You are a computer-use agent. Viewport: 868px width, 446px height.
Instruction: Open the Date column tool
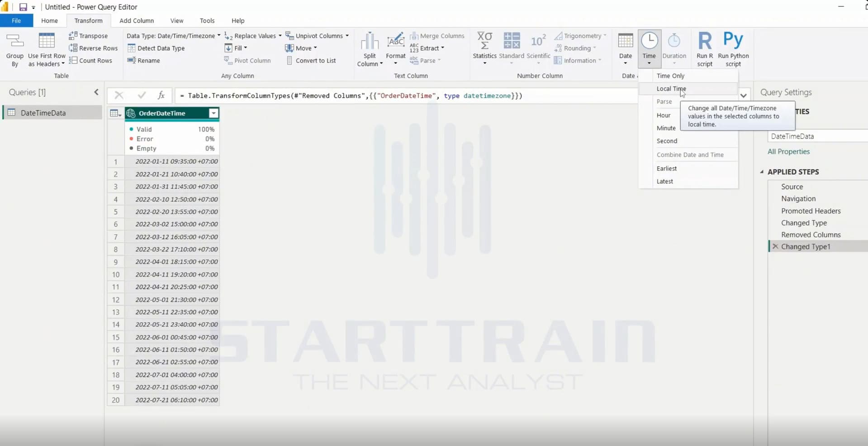626,48
